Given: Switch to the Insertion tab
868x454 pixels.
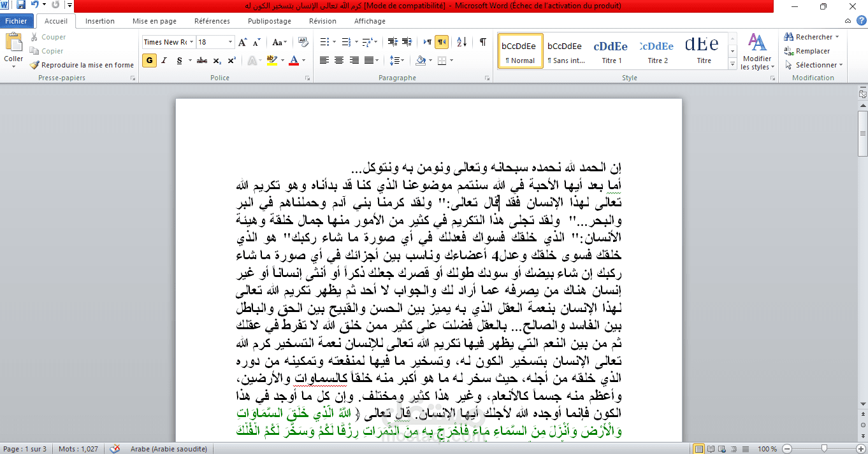Looking at the screenshot, I should [x=100, y=21].
